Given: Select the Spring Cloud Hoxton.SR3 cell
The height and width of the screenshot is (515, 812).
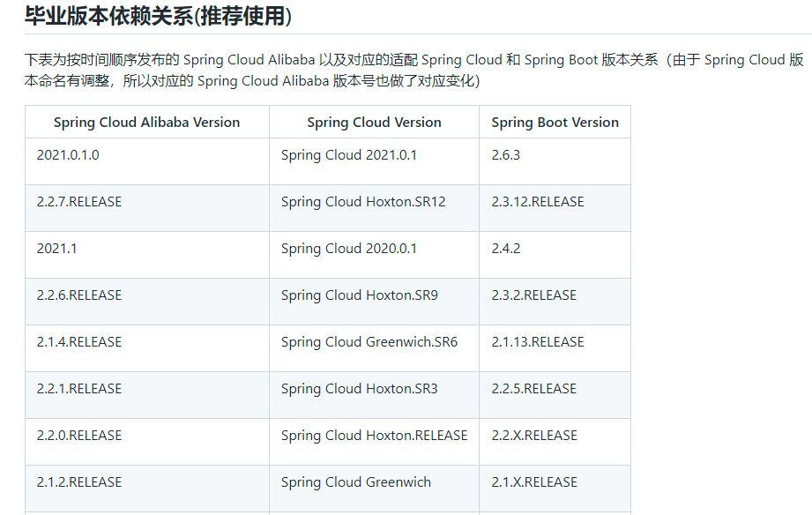Looking at the screenshot, I should [x=359, y=389].
